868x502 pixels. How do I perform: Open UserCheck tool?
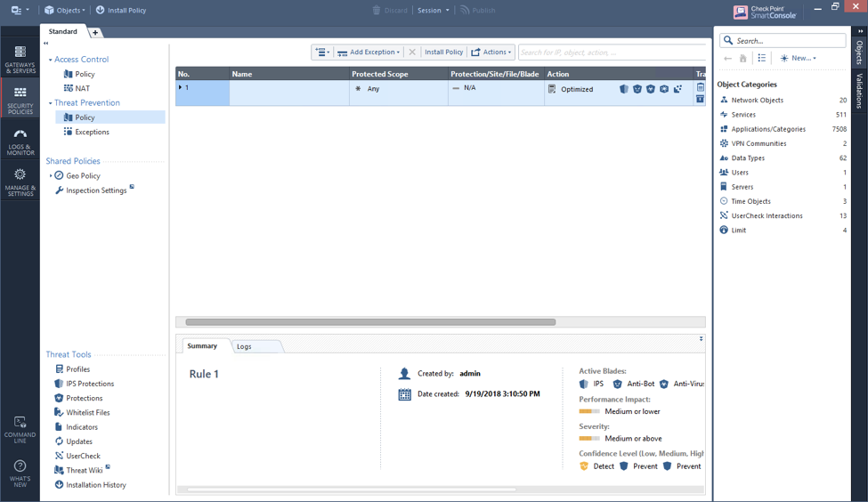pyautogui.click(x=77, y=456)
